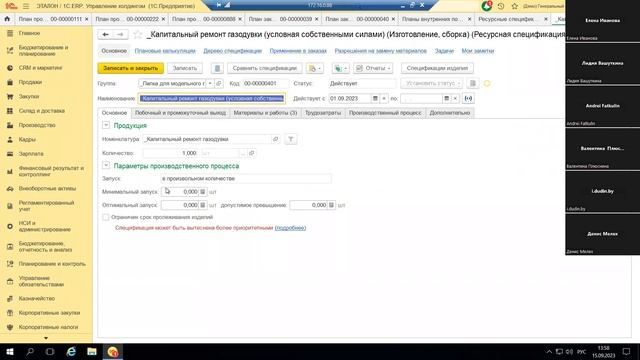640x360 pixels.
Task: Switch to Производственный процесс tab
Action: [385, 113]
